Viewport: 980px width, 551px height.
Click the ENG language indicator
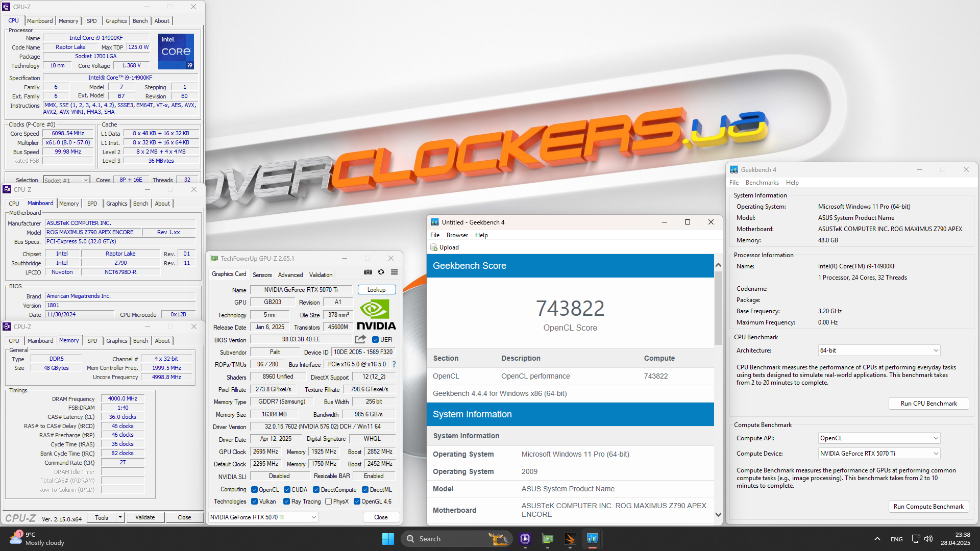tap(896, 539)
